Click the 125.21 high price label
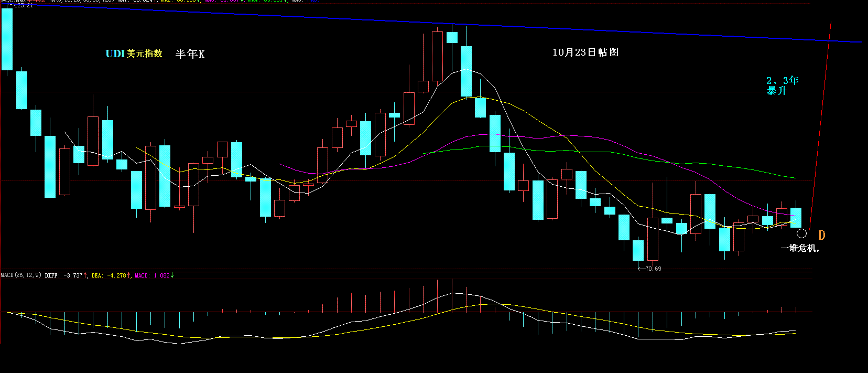 [23, 5]
